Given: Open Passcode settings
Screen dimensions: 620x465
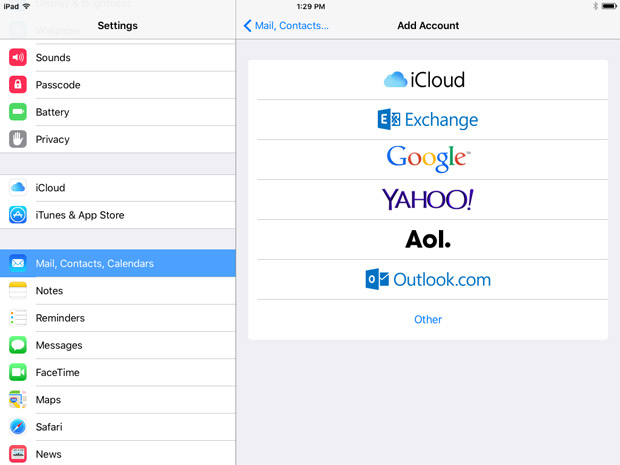Looking at the screenshot, I should coord(117,85).
